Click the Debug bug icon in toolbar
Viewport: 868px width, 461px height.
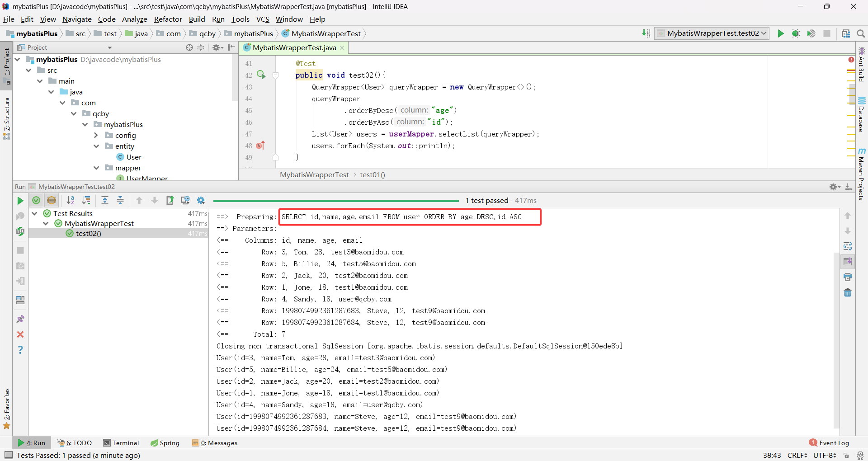tap(796, 33)
